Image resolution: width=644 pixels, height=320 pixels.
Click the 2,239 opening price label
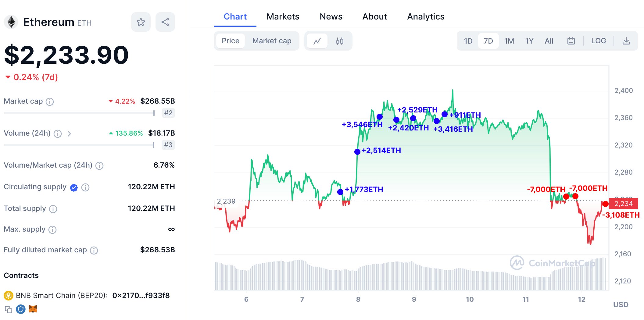226,201
